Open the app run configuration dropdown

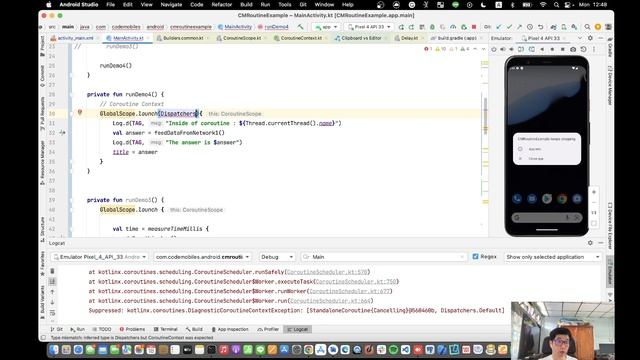click(326, 27)
